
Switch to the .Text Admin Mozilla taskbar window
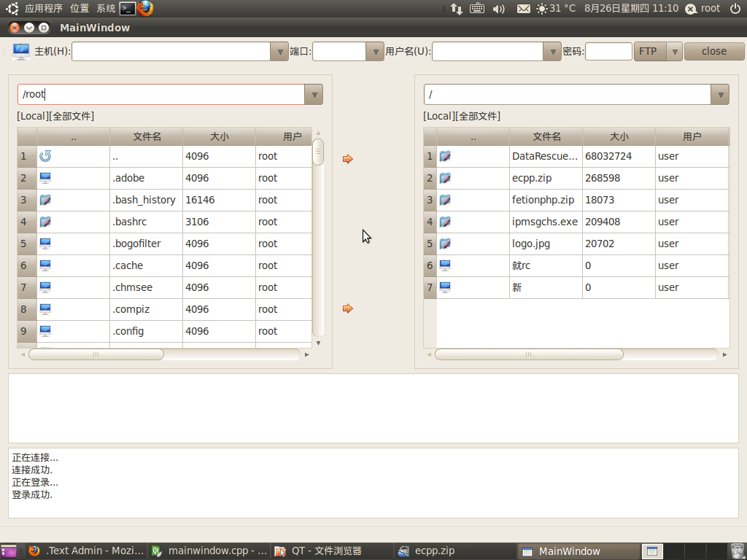tap(86, 551)
